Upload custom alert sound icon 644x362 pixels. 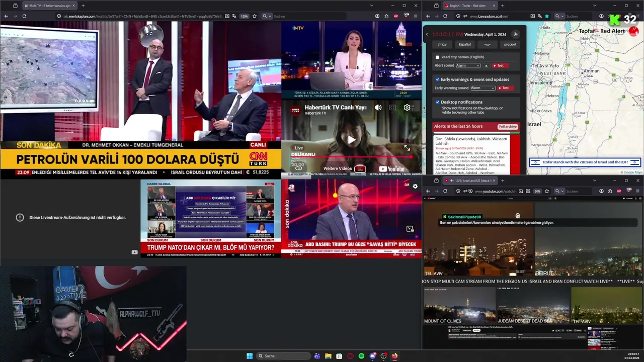(x=486, y=66)
